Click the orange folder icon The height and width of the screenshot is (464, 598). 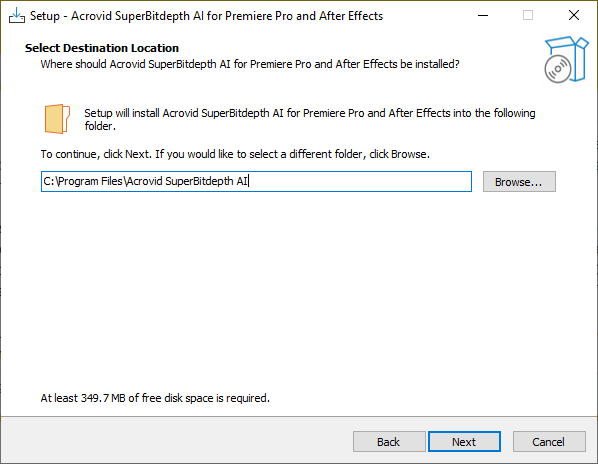57,119
